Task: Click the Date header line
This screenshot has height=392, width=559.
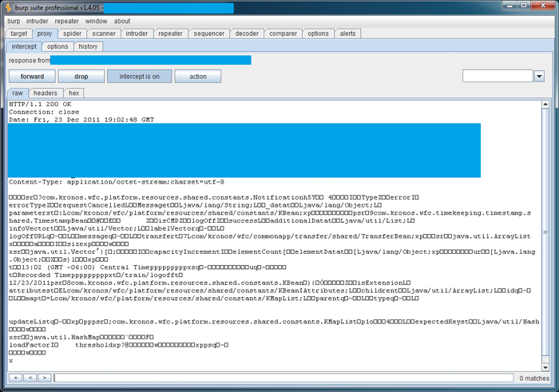Action: [81, 120]
